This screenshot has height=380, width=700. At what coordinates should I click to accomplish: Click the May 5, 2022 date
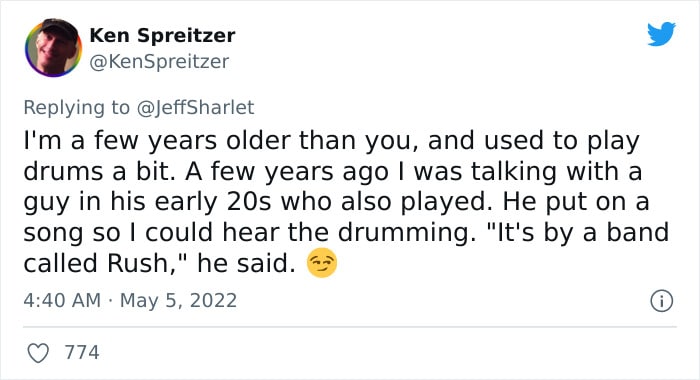178,301
